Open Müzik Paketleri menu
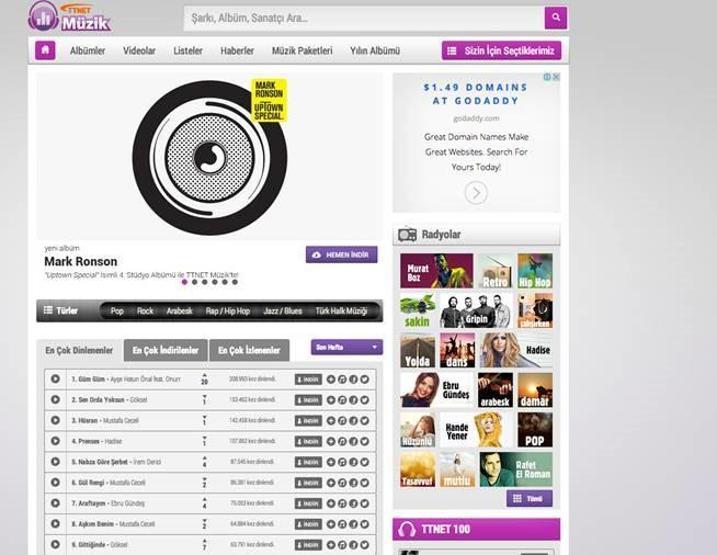This screenshot has width=717, height=555. click(x=302, y=51)
